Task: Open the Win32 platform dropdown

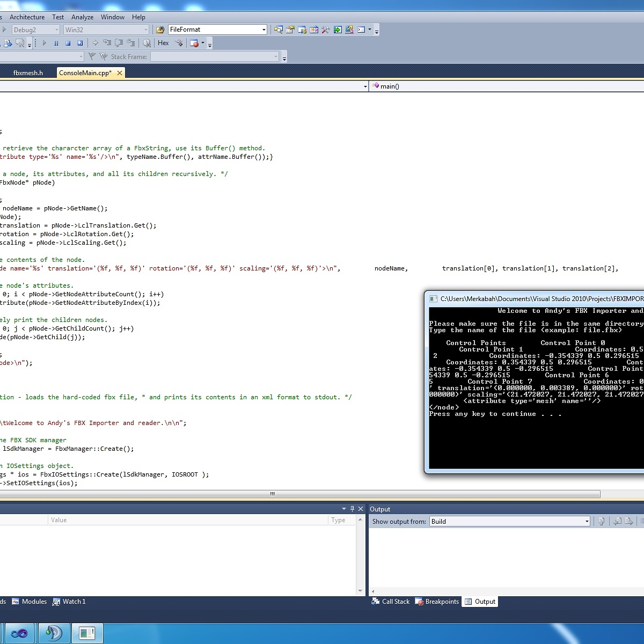Action: (x=145, y=30)
